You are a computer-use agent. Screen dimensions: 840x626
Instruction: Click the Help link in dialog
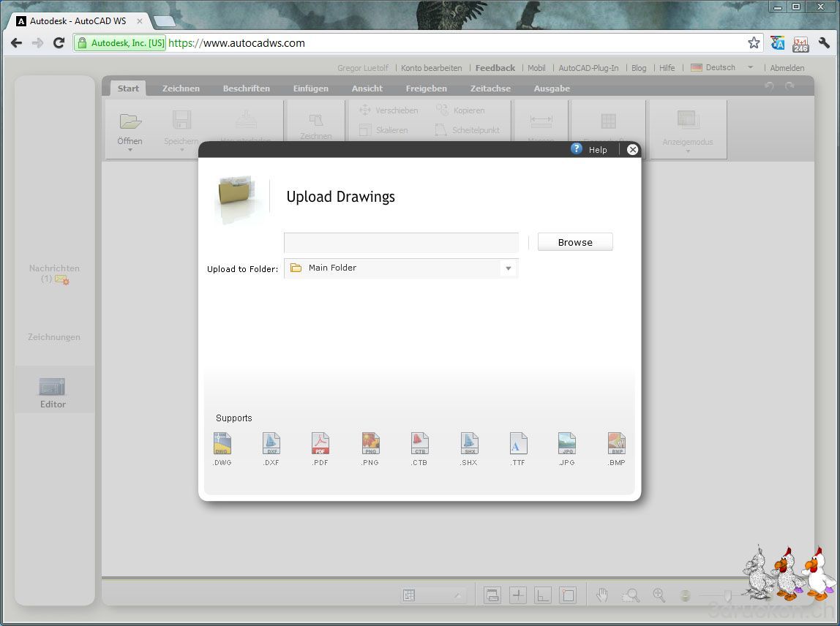click(x=598, y=150)
